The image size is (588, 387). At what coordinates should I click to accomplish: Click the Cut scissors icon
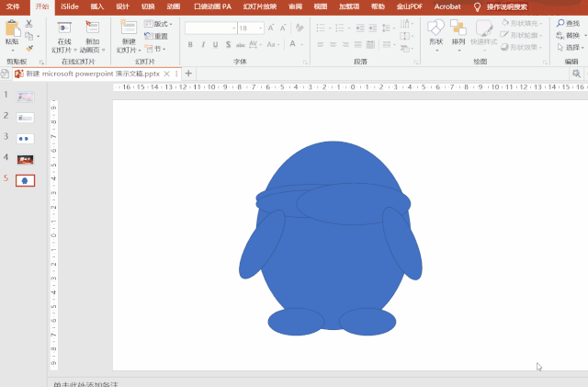(x=28, y=24)
